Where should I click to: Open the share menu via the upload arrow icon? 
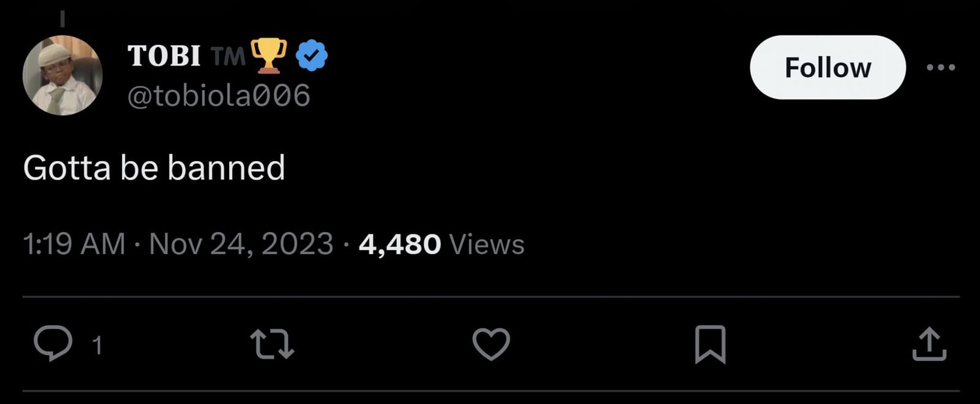[929, 344]
